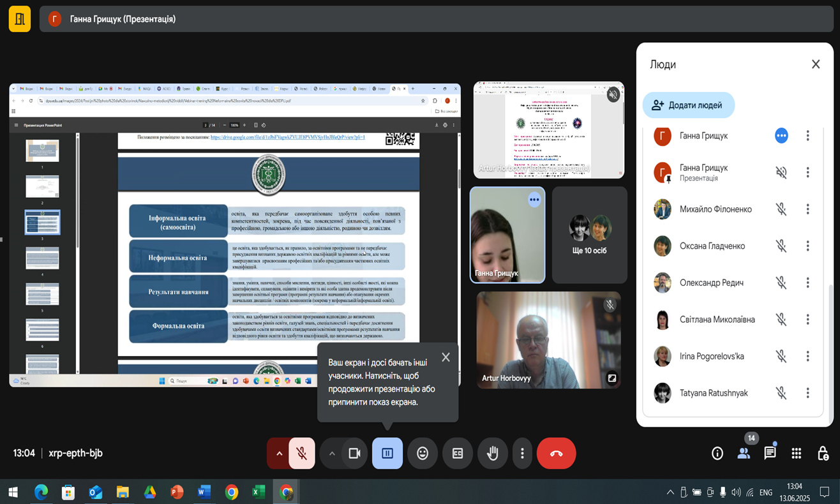The width and height of the screenshot is (840, 504).
Task: Open host controls lock icon
Action: (823, 454)
